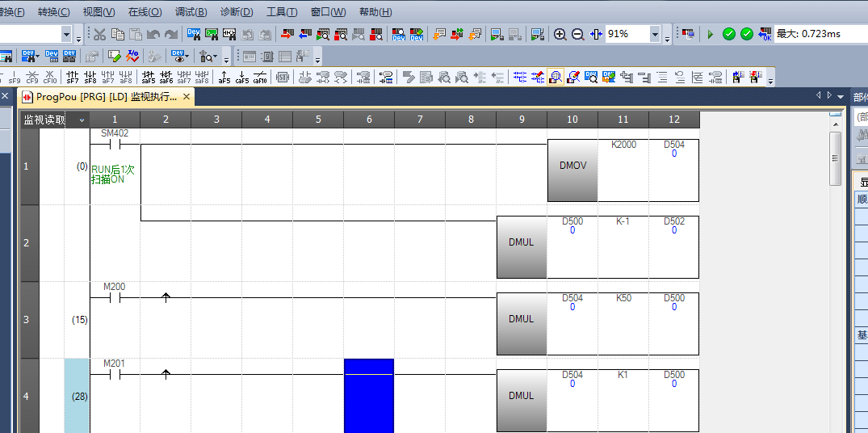This screenshot has height=433, width=868.
Task: Close the ProgPou [PRG] [LD] tab
Action: click(x=187, y=97)
